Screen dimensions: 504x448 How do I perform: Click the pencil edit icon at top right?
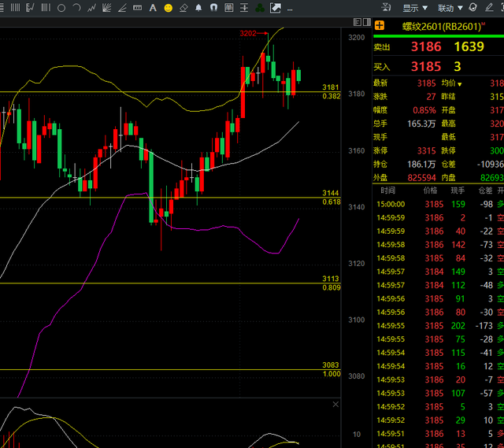[489, 7]
